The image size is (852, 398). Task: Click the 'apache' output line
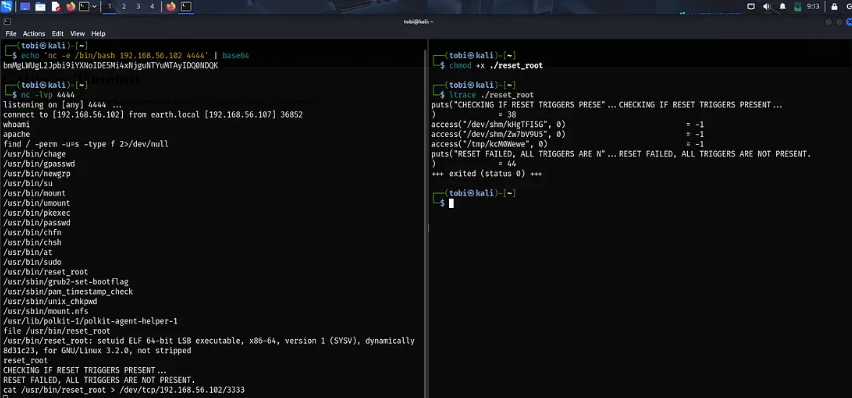[x=16, y=134]
